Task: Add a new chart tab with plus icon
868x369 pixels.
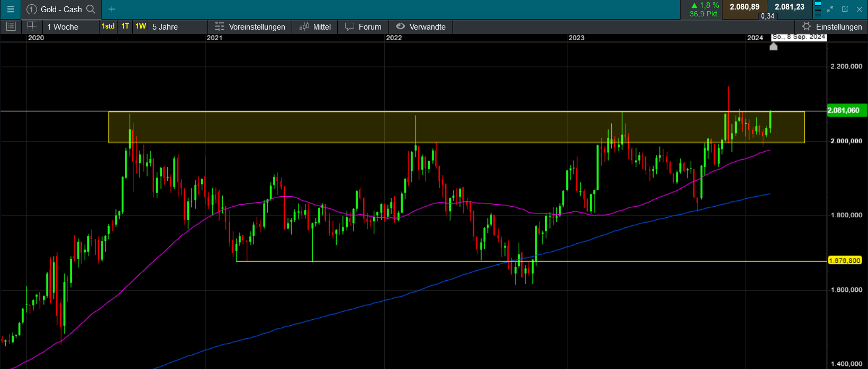Action: (x=111, y=9)
